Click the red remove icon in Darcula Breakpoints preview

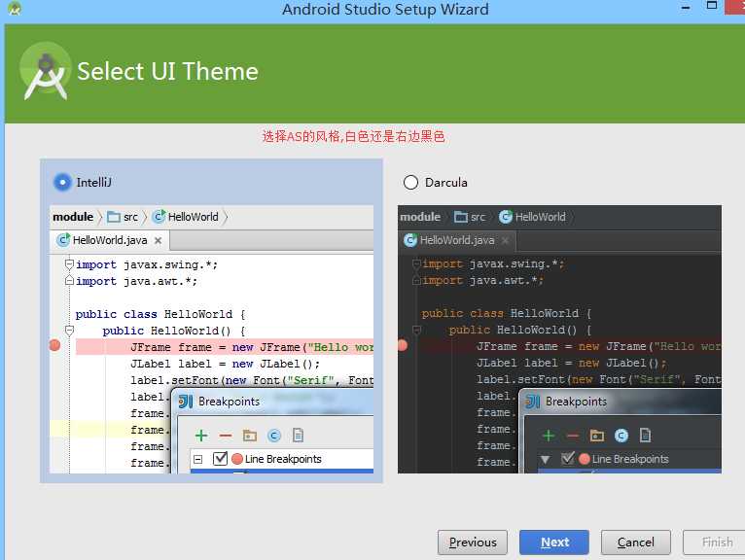click(573, 436)
